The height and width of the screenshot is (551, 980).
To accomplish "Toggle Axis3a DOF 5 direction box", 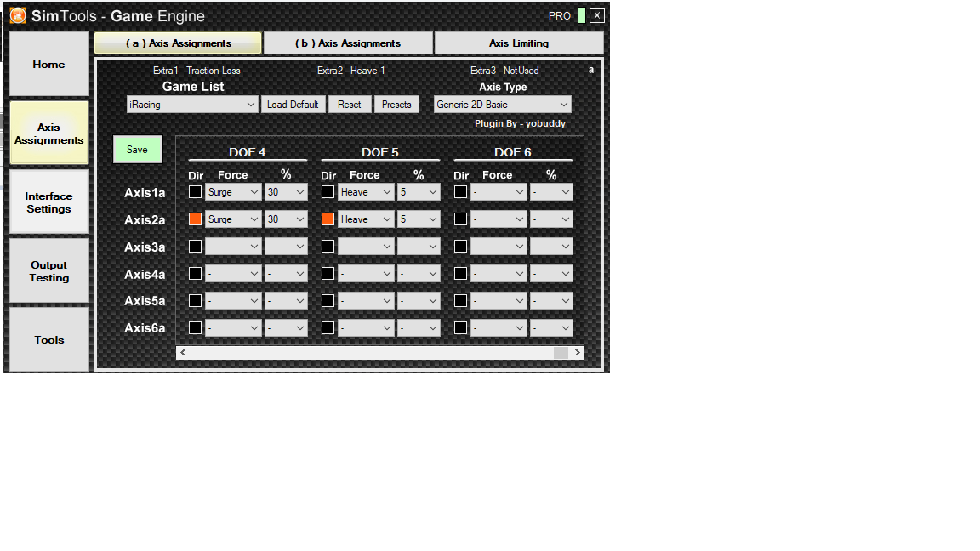I will coord(328,246).
